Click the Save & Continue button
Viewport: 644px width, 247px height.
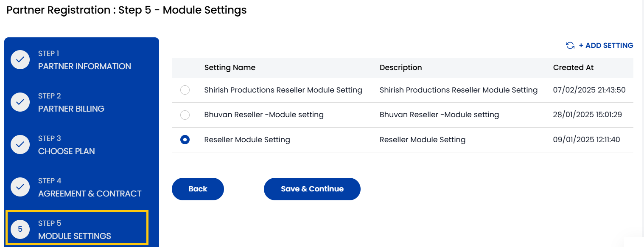pos(312,189)
